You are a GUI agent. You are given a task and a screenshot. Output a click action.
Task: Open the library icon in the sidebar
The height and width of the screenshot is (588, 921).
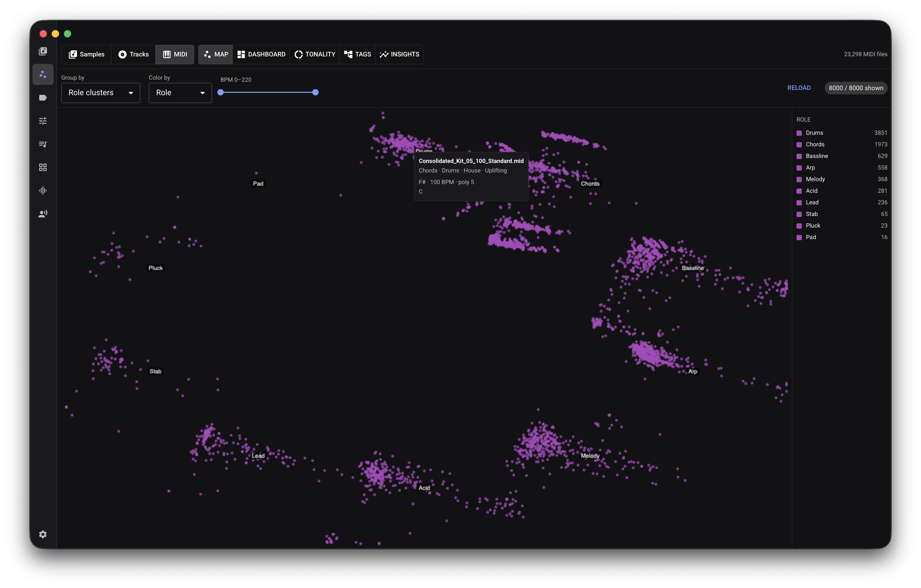tap(43, 51)
